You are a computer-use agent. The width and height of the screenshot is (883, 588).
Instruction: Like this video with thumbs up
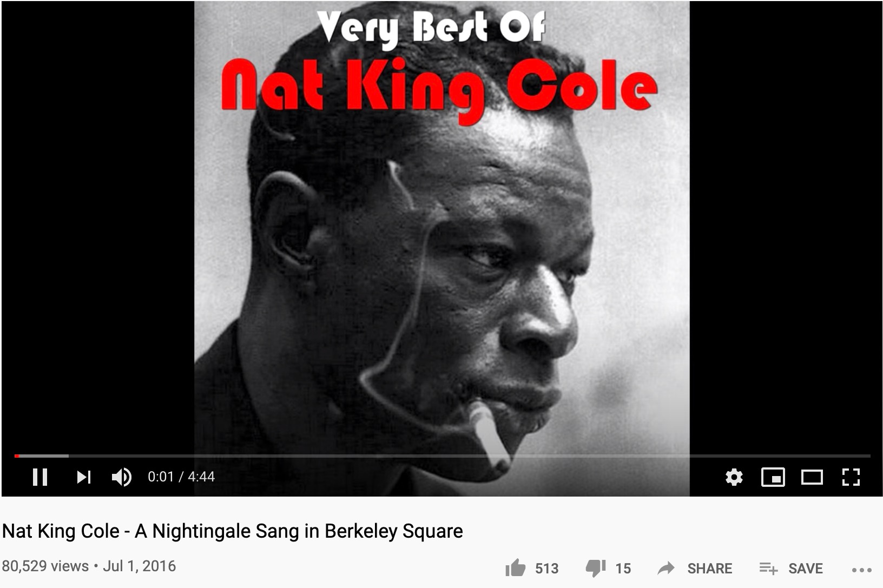[515, 568]
